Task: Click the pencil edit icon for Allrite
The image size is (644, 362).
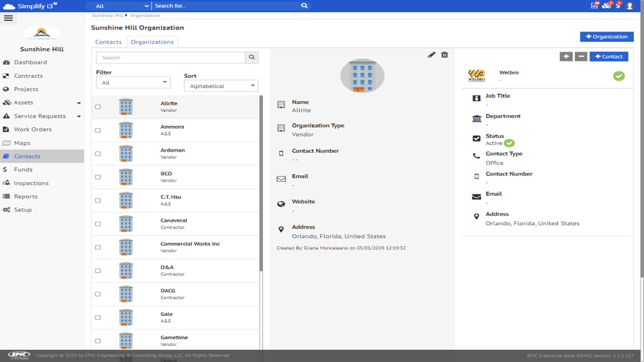Action: pos(431,55)
